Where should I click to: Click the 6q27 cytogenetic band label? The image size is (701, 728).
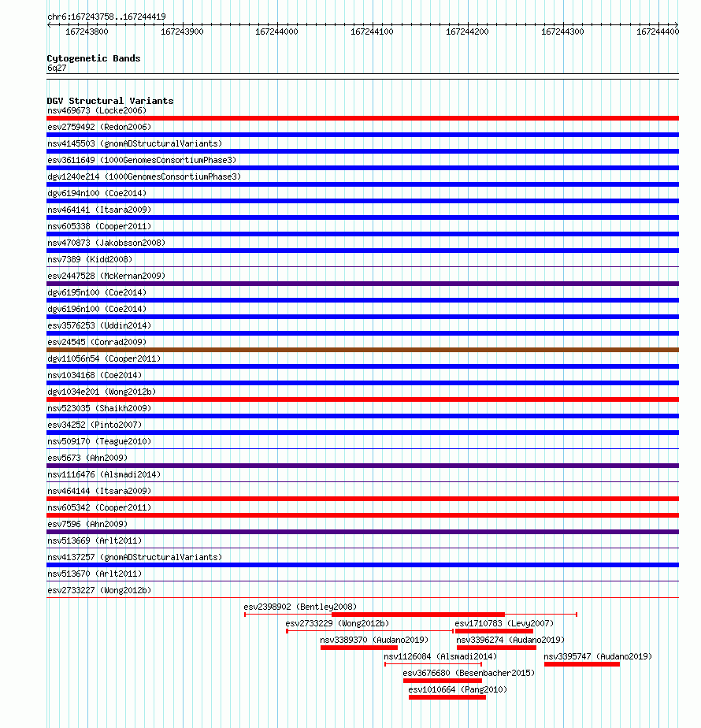57,68
